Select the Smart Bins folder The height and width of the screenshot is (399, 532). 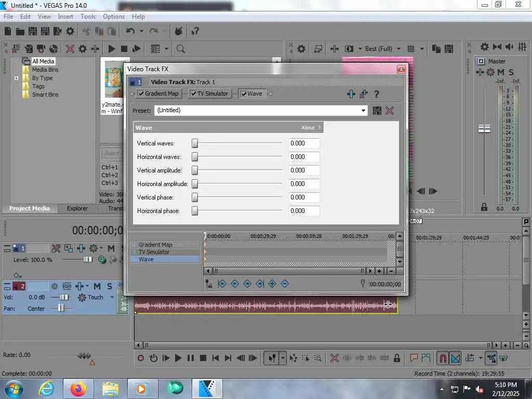click(45, 95)
